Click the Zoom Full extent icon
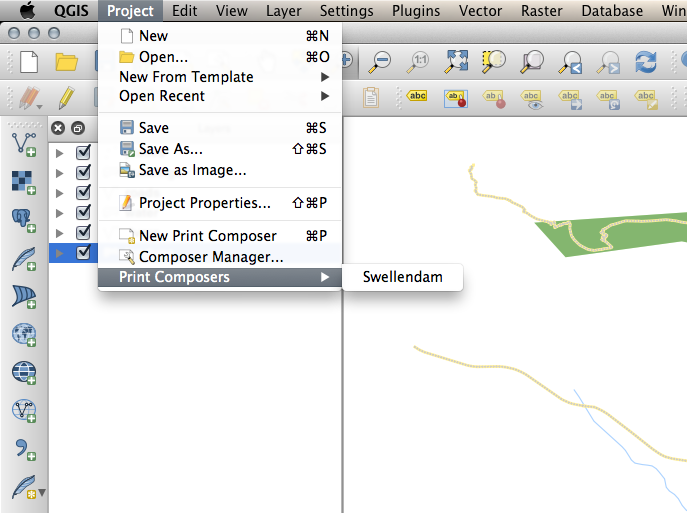Viewport: 687px width, 513px height. [457, 62]
